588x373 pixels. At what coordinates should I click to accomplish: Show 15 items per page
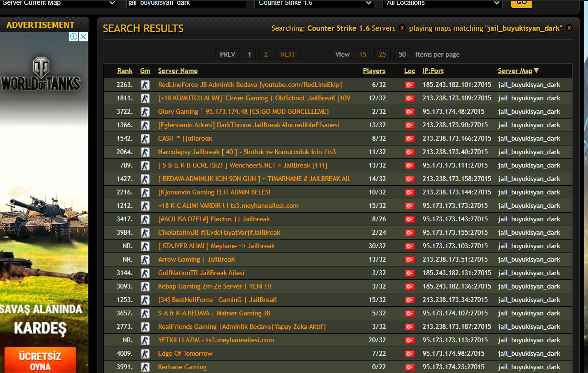(x=363, y=54)
